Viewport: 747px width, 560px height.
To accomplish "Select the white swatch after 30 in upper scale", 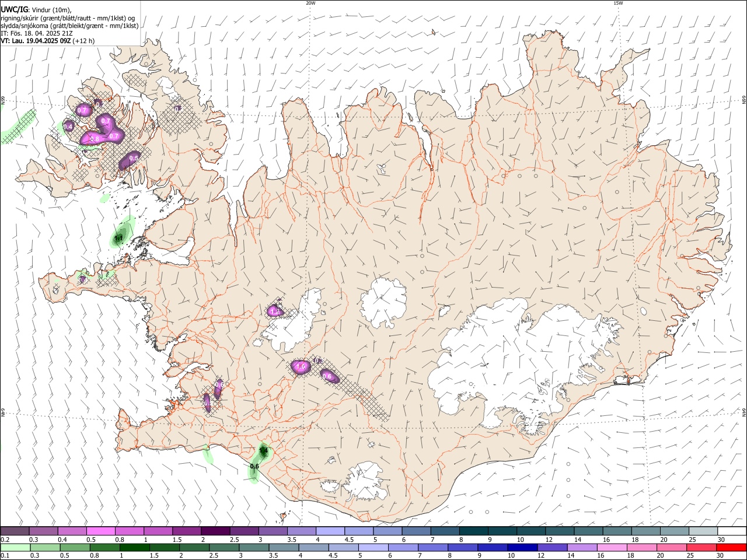I will [x=731, y=531].
